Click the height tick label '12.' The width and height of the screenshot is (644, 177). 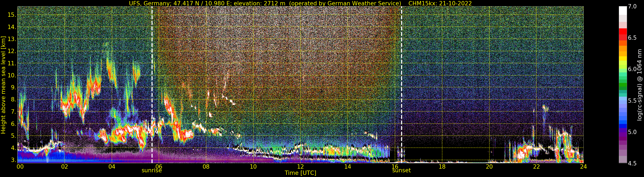pyautogui.click(x=12, y=51)
